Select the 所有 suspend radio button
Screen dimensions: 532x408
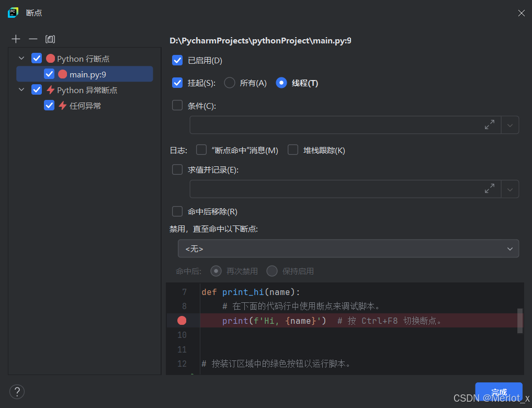click(x=229, y=83)
